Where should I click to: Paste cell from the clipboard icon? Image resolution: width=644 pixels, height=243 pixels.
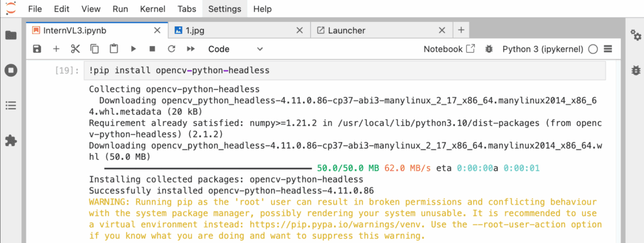pos(114,49)
